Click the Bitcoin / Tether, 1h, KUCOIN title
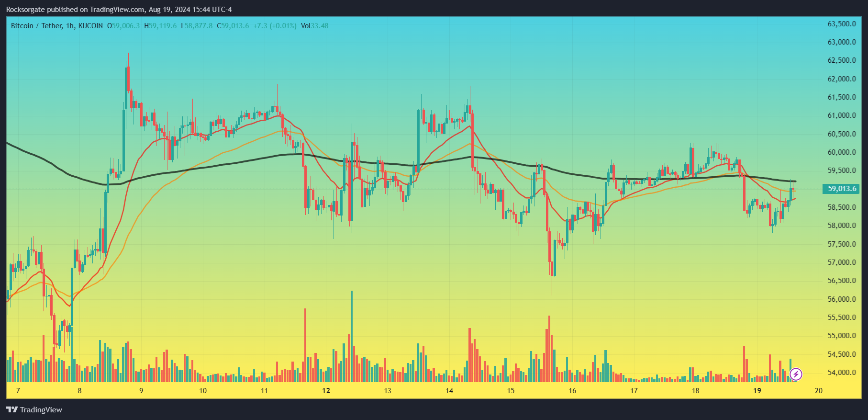The image size is (868, 420). [57, 26]
